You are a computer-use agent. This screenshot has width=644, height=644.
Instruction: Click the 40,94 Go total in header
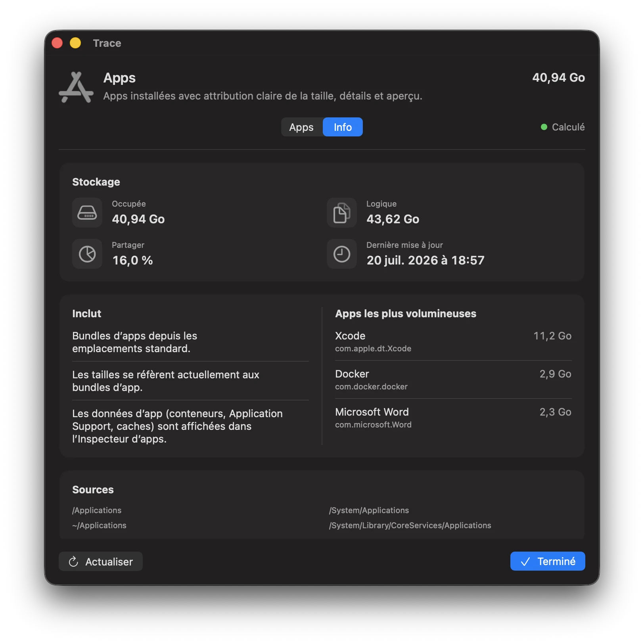[x=558, y=77]
